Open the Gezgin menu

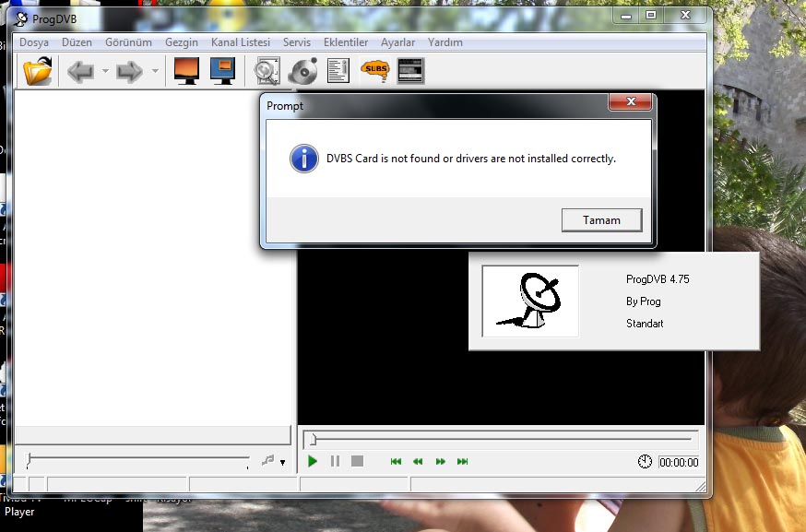coord(182,42)
